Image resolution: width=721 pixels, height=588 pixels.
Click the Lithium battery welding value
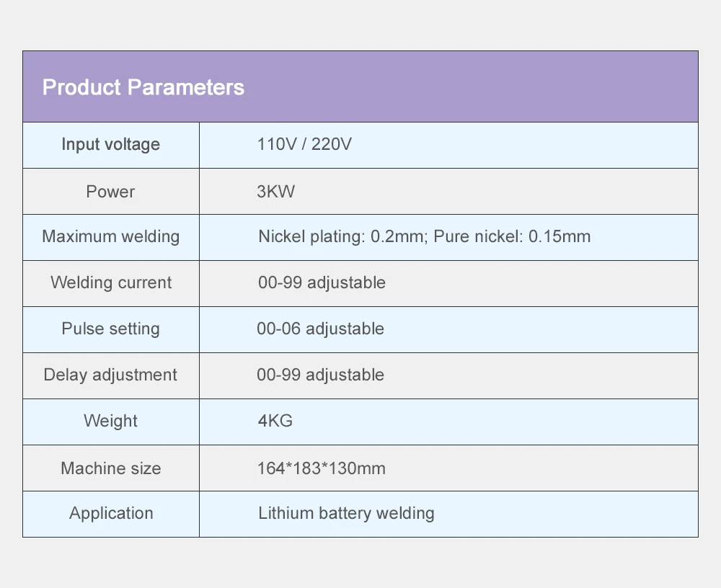(346, 513)
